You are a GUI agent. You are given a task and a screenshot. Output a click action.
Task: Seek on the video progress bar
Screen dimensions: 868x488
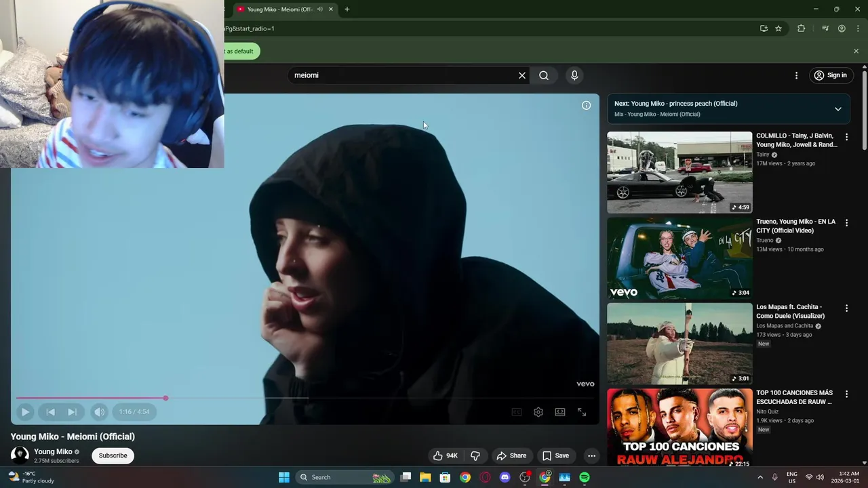click(305, 398)
